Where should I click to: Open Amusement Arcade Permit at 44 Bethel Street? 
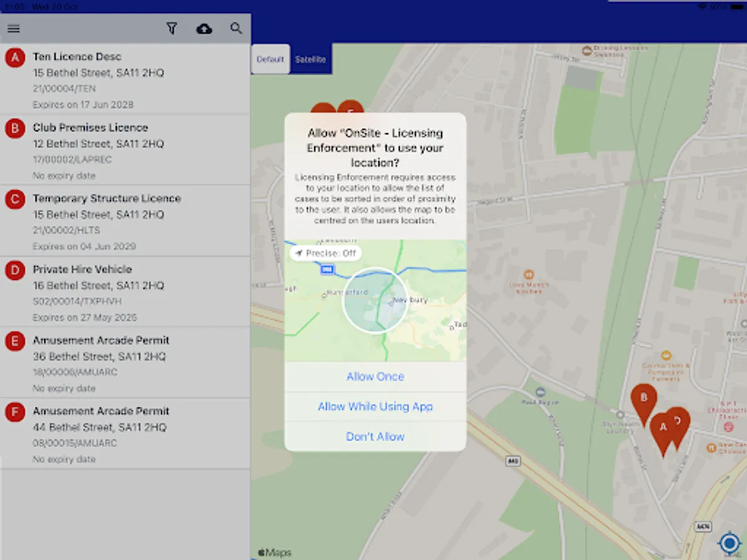pos(125,434)
